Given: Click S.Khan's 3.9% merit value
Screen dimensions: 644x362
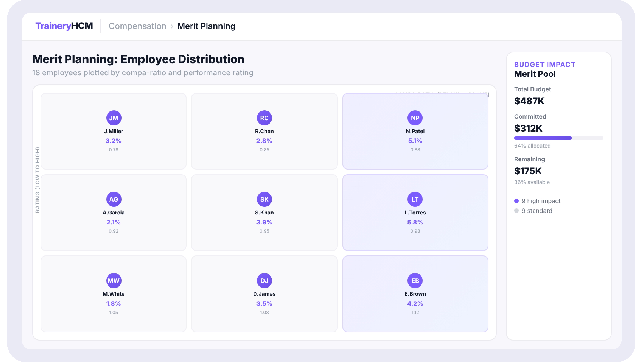Looking at the screenshot, I should coord(264,222).
